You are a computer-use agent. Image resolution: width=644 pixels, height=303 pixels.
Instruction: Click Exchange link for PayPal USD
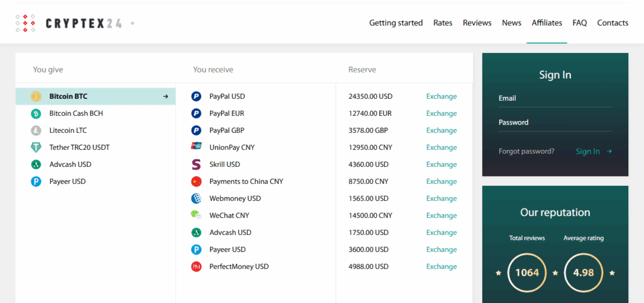[x=441, y=96]
